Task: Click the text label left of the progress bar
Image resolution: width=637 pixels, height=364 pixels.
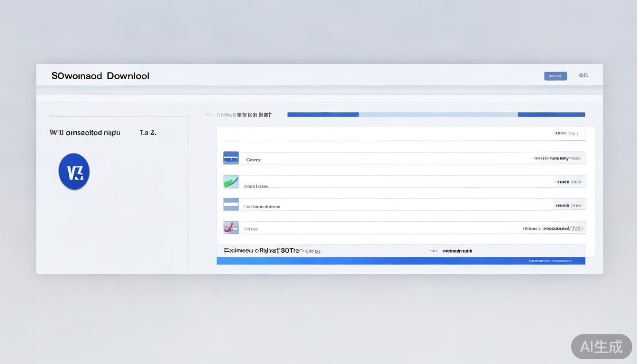Action: coord(244,115)
